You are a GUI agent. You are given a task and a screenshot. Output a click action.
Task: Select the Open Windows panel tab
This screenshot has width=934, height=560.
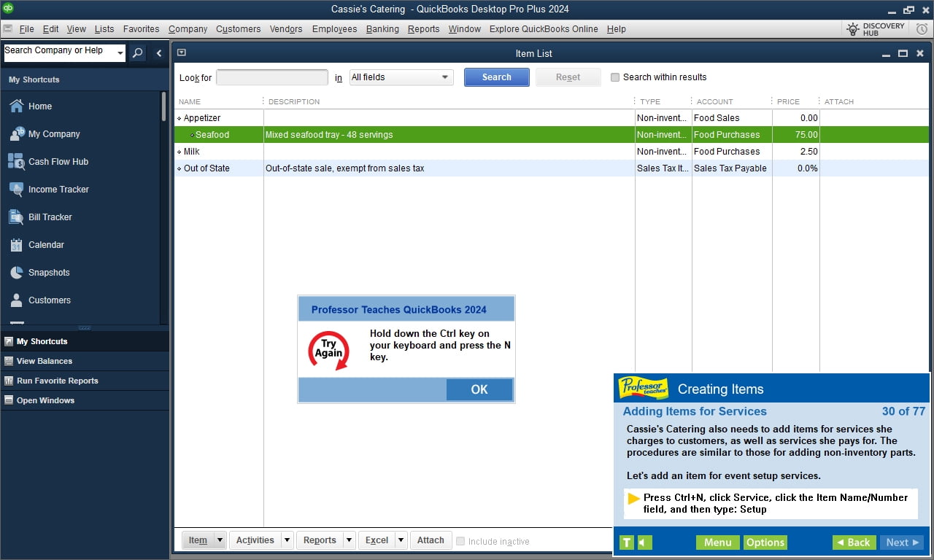point(85,400)
